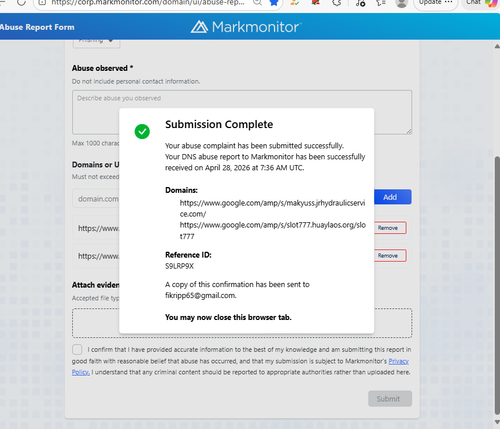The height and width of the screenshot is (429, 500).
Task: Click 'Do not include personal contact information.' hint
Action: 136,81
